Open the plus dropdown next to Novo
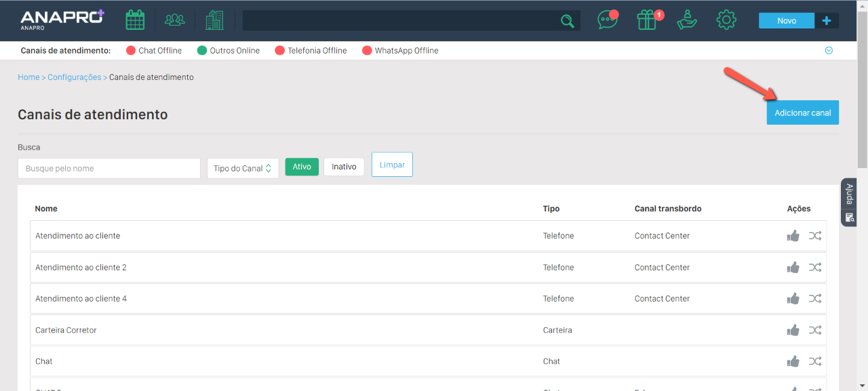 coord(826,21)
